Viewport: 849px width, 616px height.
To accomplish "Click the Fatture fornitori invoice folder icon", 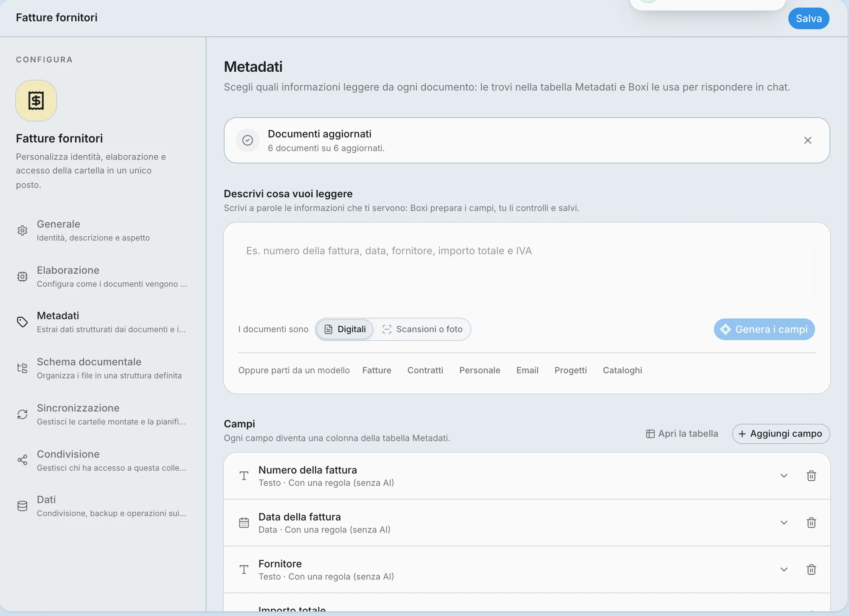I will (x=36, y=101).
